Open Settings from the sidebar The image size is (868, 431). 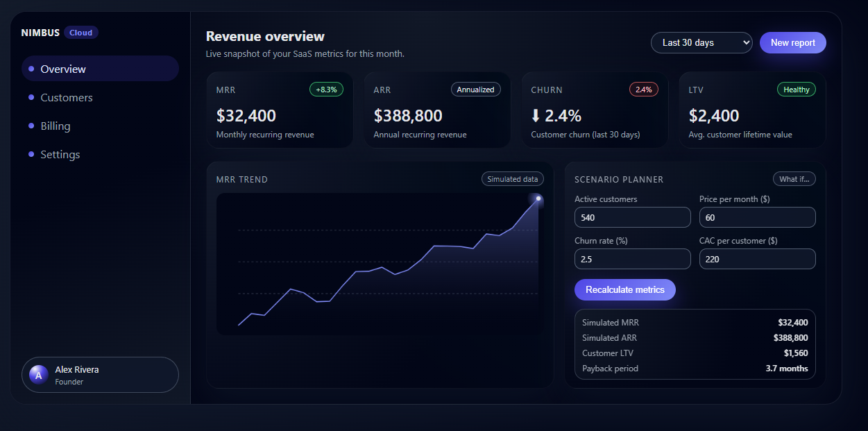tap(60, 155)
